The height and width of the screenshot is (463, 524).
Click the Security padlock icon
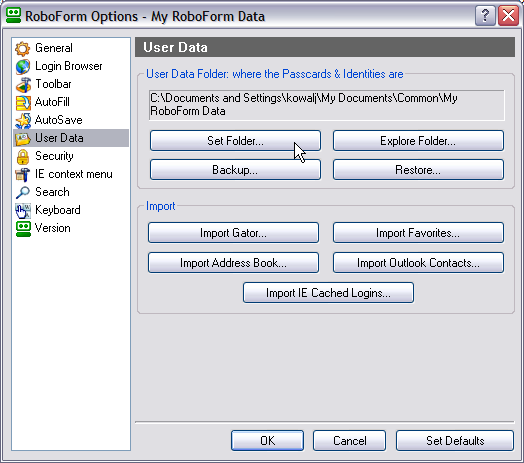[23, 157]
